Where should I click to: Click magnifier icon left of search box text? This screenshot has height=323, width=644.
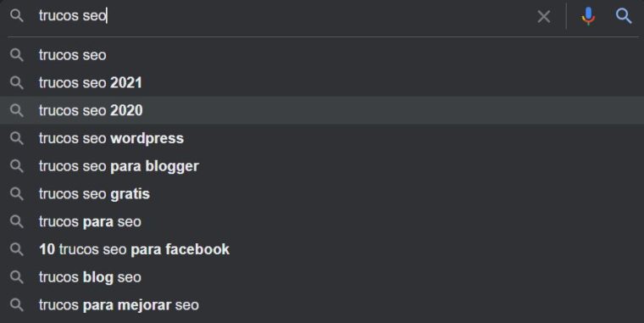17,15
